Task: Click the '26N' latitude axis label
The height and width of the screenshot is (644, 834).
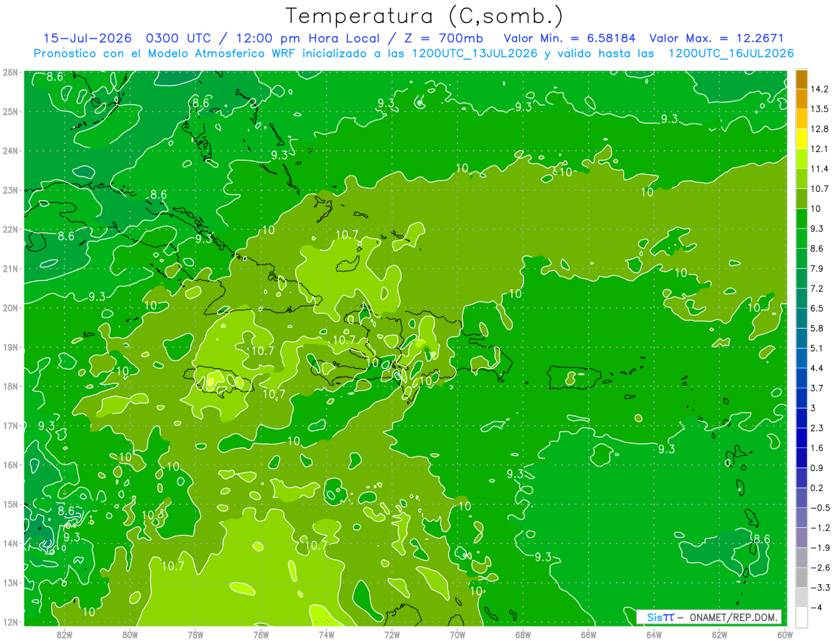Action: (10, 72)
